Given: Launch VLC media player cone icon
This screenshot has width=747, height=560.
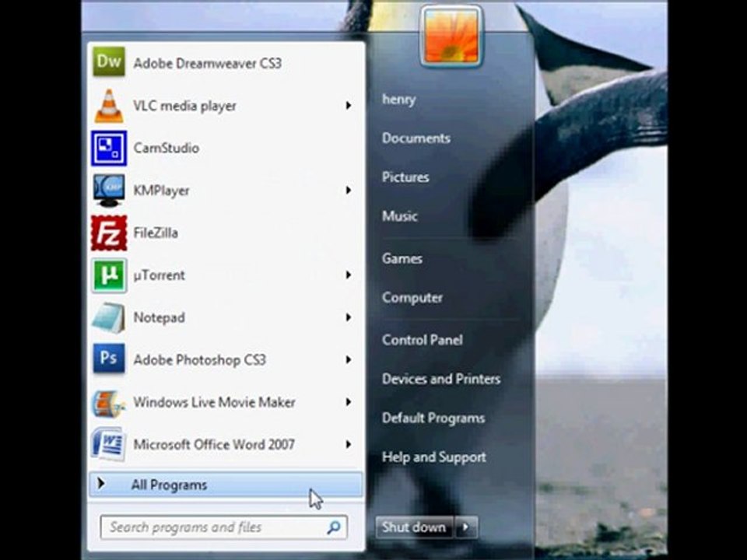Looking at the screenshot, I should (109, 106).
